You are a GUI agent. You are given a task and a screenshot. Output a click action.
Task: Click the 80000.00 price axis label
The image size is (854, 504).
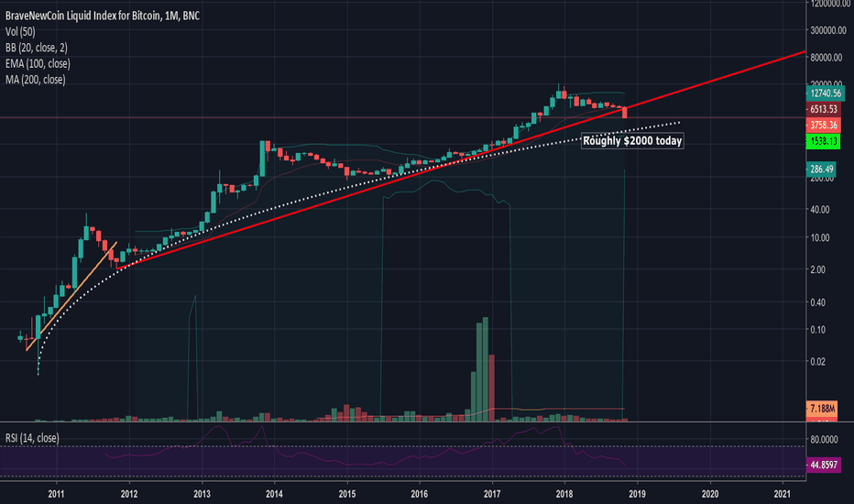[827, 57]
